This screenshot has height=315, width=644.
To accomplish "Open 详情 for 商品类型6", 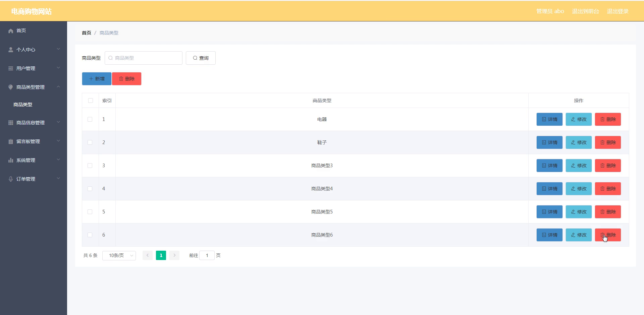I will pos(549,235).
